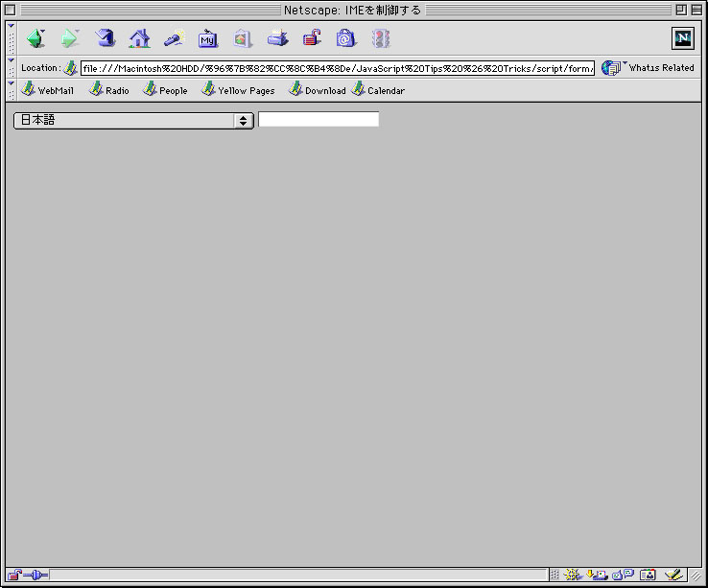The width and height of the screenshot is (708, 588).
Task: Open Composer from the component bar
Action: tap(673, 575)
